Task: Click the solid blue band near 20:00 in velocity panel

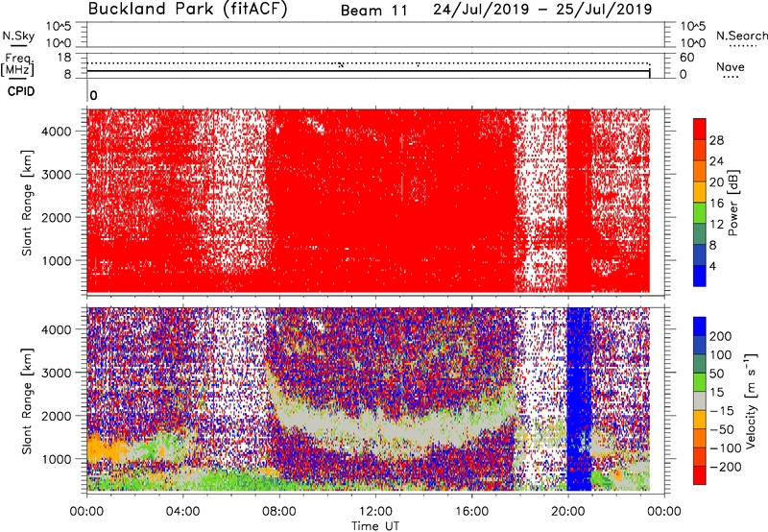Action: coord(579,399)
